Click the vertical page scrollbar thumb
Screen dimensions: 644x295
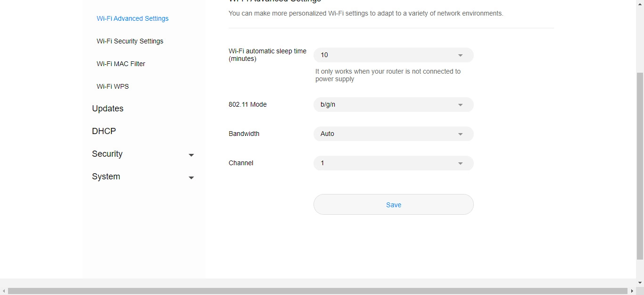(640, 165)
